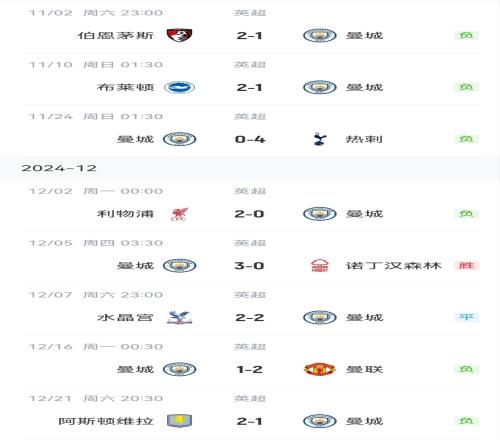The height and width of the screenshot is (440, 500).
Task: Click the 2024-12 month header
Action: pos(59,168)
